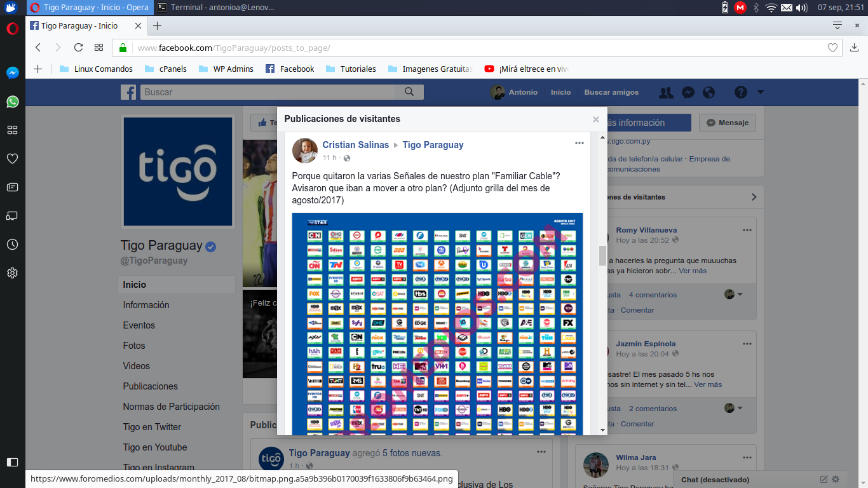Open friend requests icon in Facebook header
Image resolution: width=868 pixels, height=488 pixels.
[x=666, y=92]
